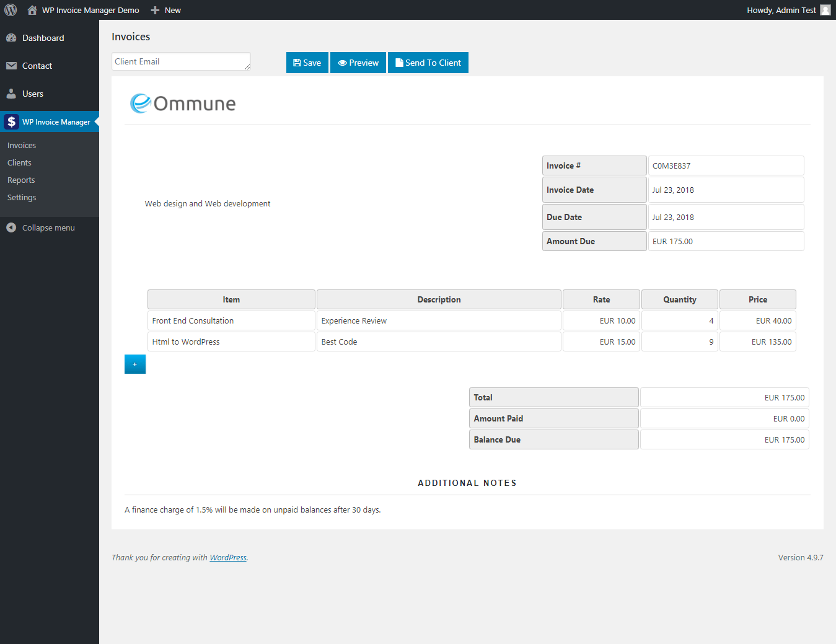
Task: Click the quantity 9 field
Action: coord(680,342)
